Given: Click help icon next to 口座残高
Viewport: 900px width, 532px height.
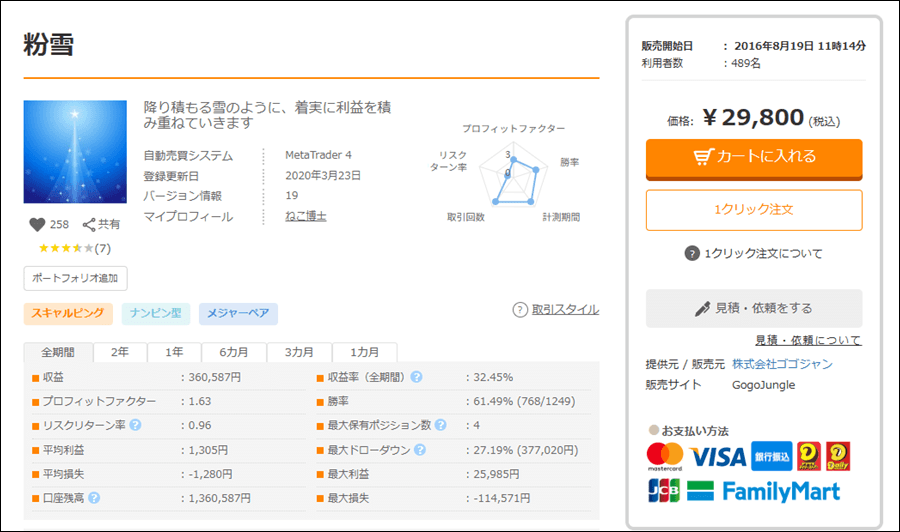Looking at the screenshot, I should [x=94, y=497].
